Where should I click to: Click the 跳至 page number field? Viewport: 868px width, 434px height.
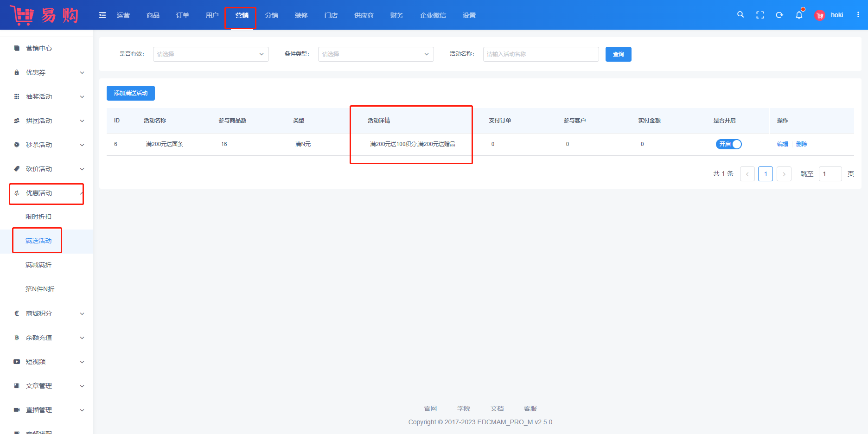830,174
